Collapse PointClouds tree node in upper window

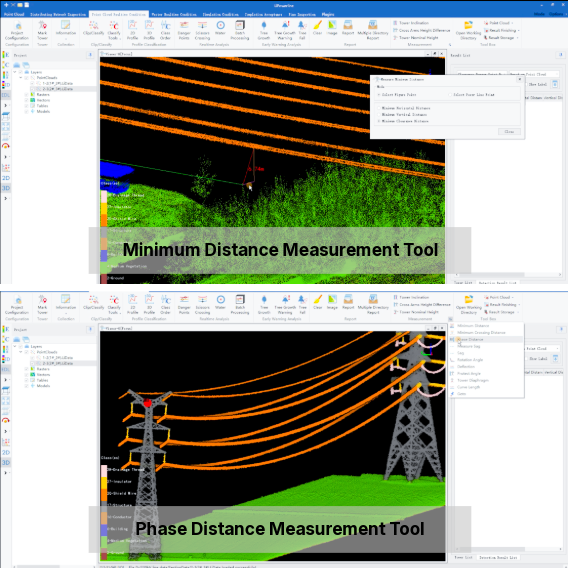pos(21,78)
